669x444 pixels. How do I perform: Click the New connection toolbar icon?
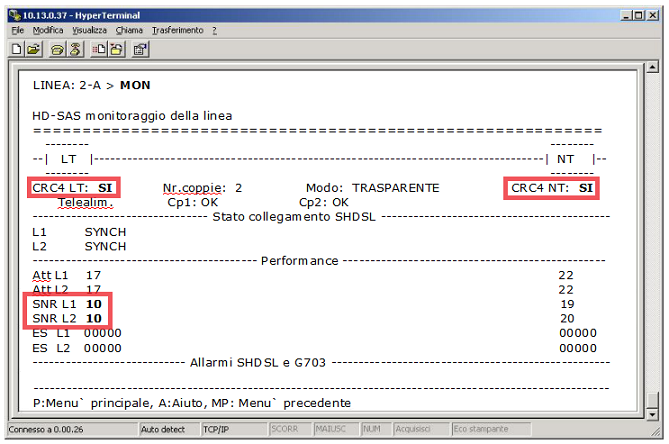(x=18, y=48)
